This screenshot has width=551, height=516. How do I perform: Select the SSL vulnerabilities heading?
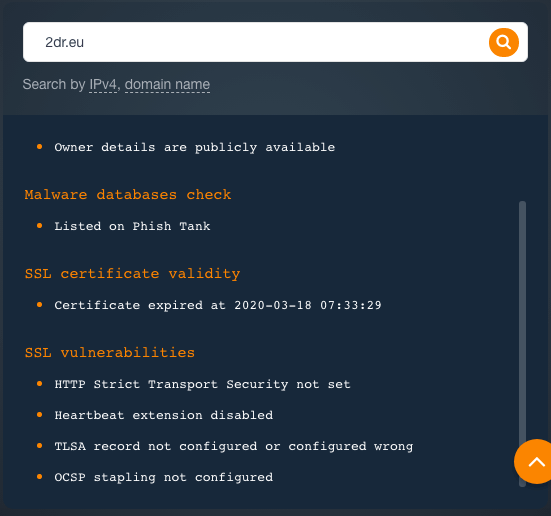click(x=110, y=353)
